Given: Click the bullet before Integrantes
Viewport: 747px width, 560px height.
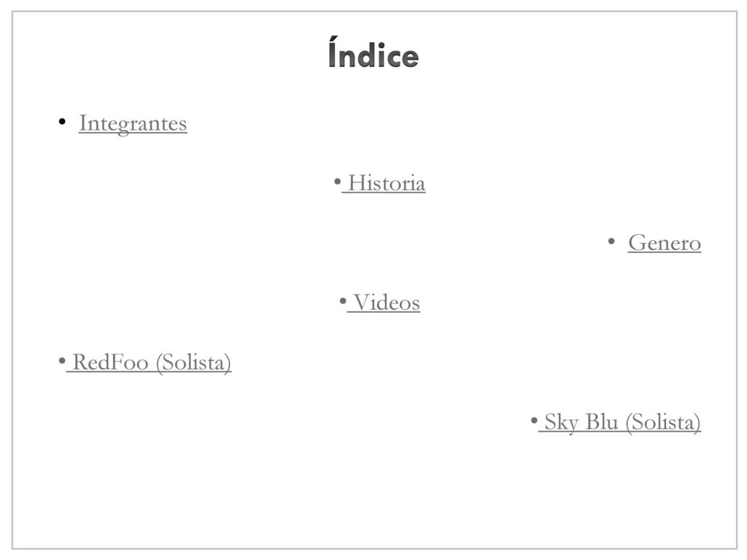Looking at the screenshot, I should [62, 122].
